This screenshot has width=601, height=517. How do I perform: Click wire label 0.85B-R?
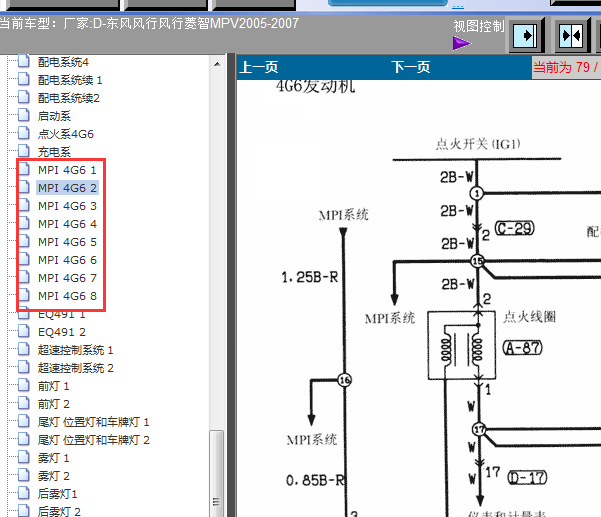[315, 480]
